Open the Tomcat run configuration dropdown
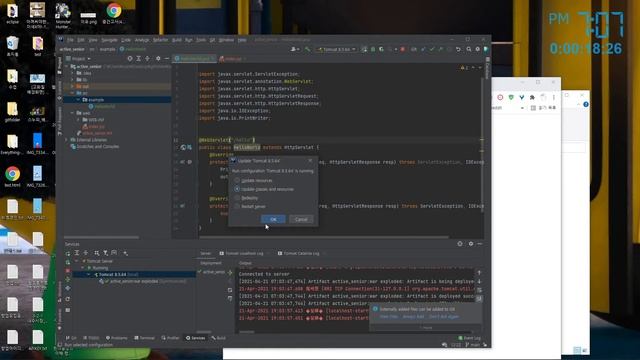The image size is (640, 360). [336, 49]
